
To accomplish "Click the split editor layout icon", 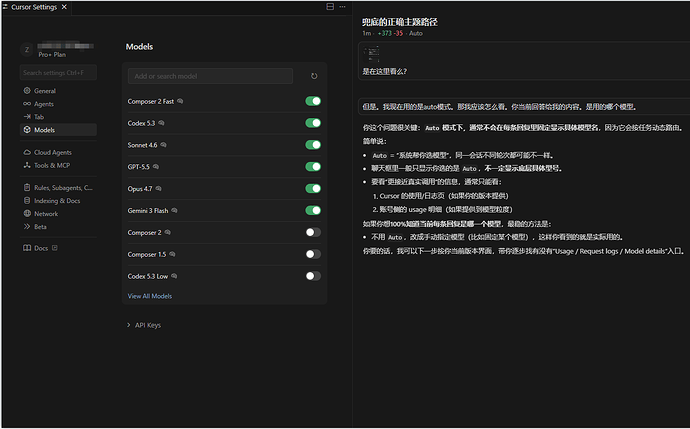I will click(330, 7).
